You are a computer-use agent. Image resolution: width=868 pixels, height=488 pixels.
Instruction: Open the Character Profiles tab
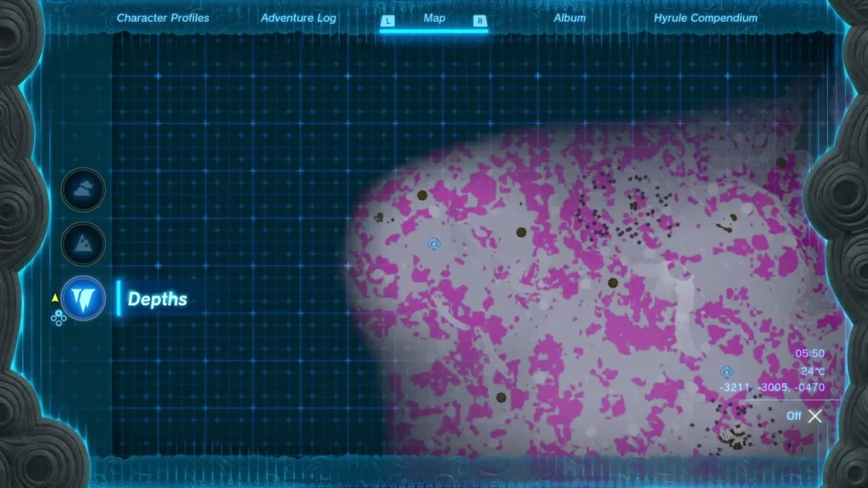(x=163, y=18)
